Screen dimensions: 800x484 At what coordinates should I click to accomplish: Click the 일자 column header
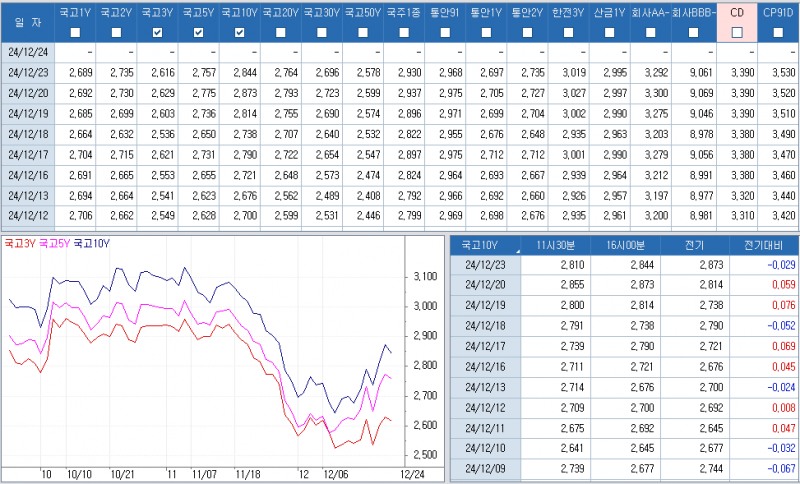[x=23, y=22]
